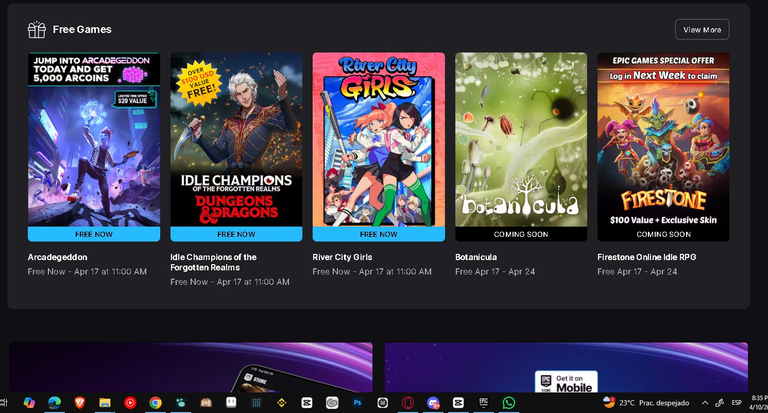Open the River City Girls title link

(342, 257)
